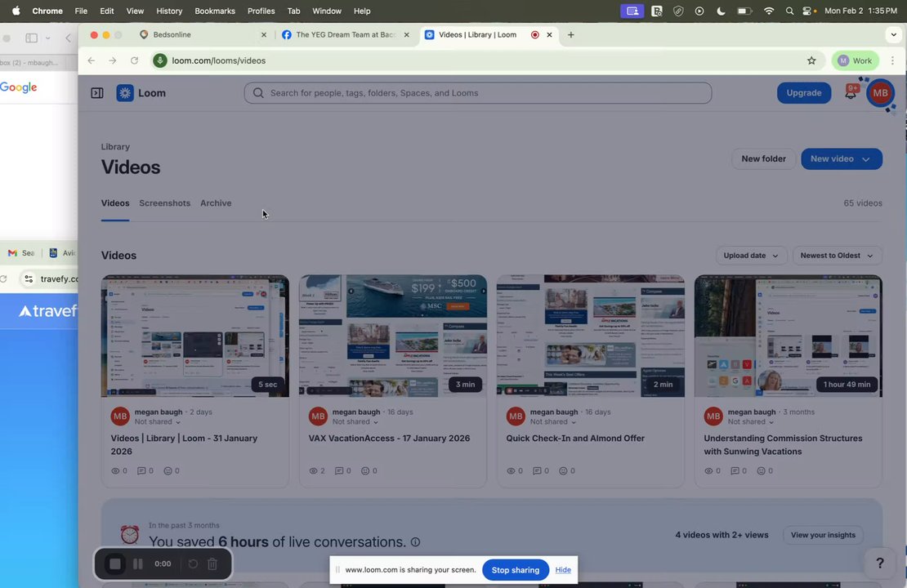Toggle the Loom sidebar panel icon
The height and width of the screenshot is (588, 907).
(x=97, y=93)
